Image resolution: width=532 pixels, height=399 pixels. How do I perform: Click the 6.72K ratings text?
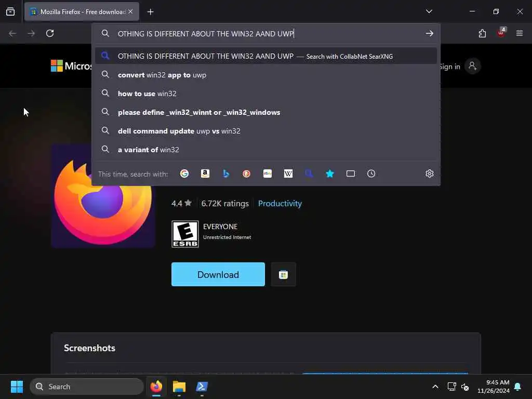pos(225,204)
